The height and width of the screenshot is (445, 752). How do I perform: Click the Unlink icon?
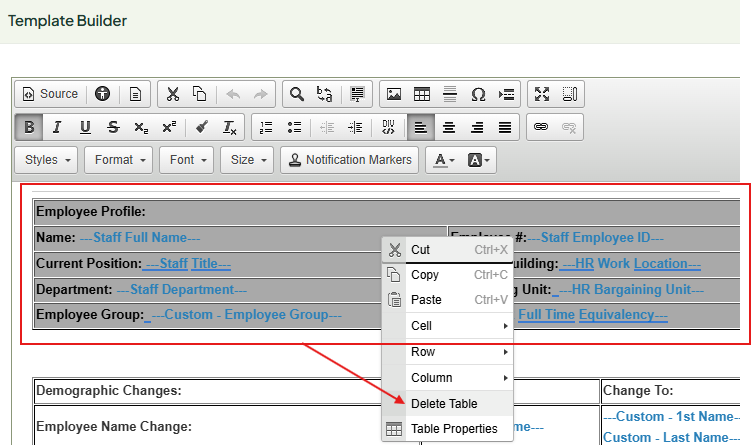point(569,127)
